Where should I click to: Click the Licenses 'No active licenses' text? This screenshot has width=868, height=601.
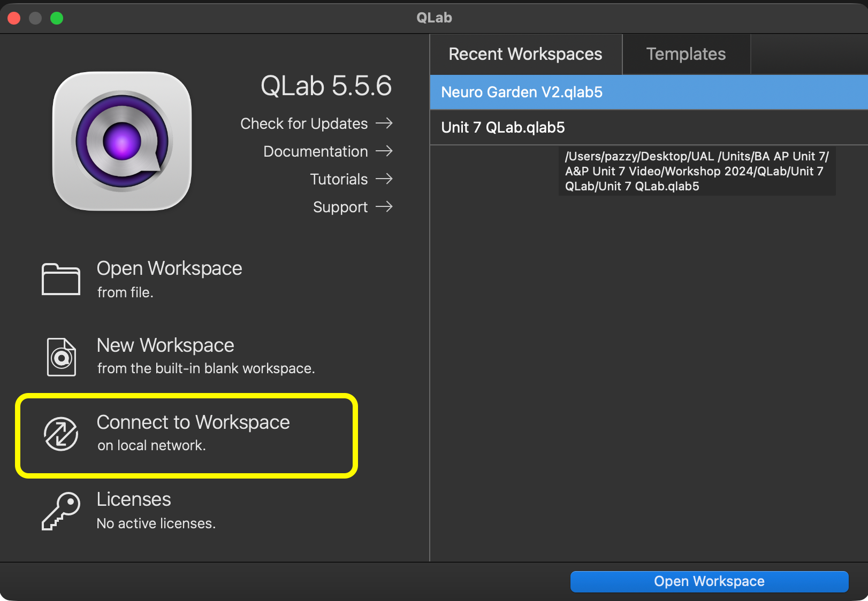(x=156, y=523)
